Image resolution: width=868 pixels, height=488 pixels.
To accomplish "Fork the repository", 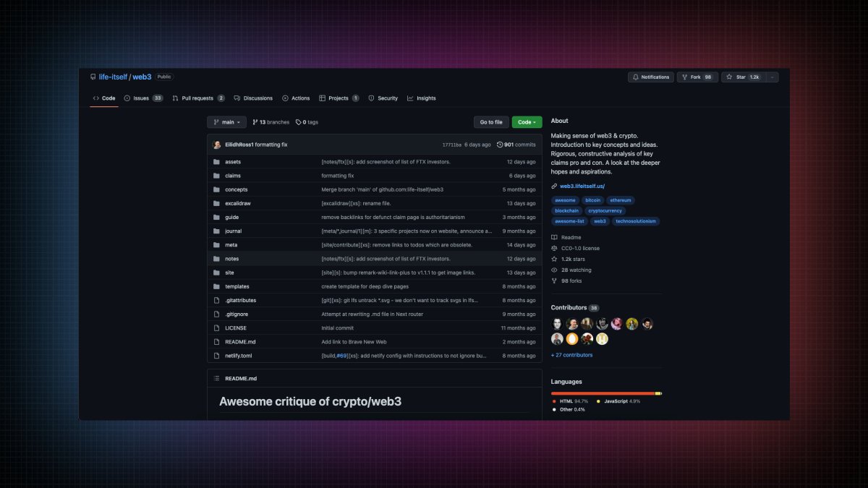I will coord(698,77).
